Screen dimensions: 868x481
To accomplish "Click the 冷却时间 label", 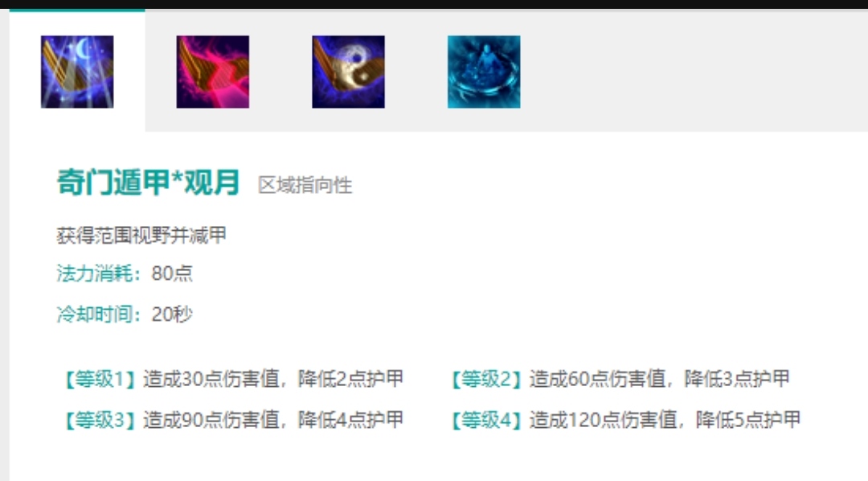I will point(95,314).
